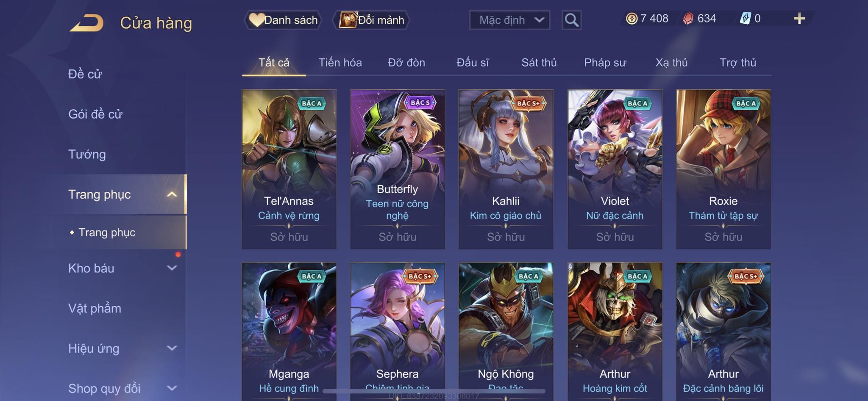Viewport: 868px width, 401px height.
Task: Open the search magnifier icon
Action: 571,20
